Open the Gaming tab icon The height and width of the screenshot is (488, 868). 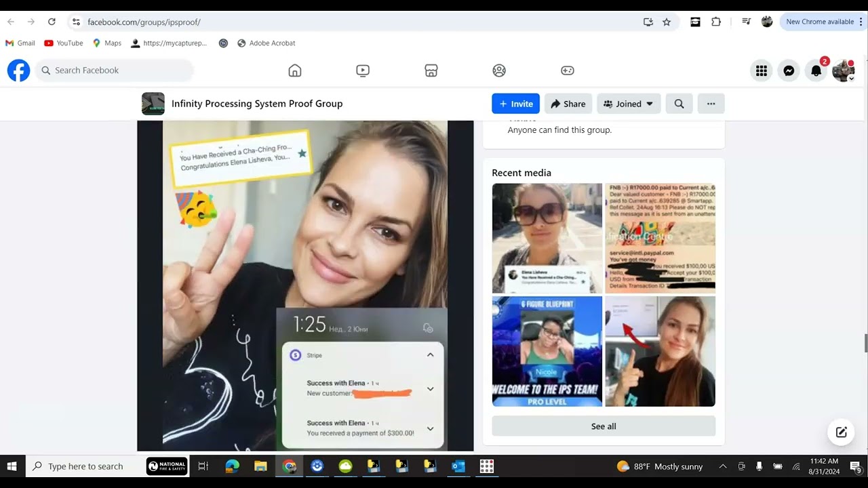coord(568,70)
